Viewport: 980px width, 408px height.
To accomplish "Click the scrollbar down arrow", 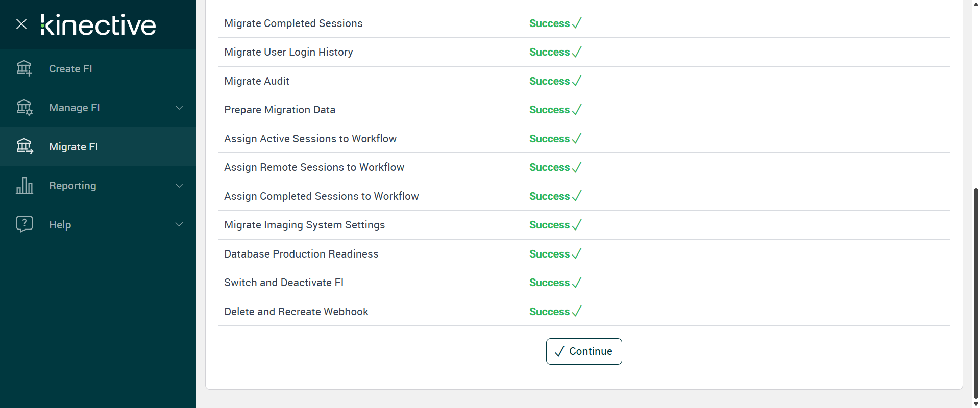I will 976,404.
